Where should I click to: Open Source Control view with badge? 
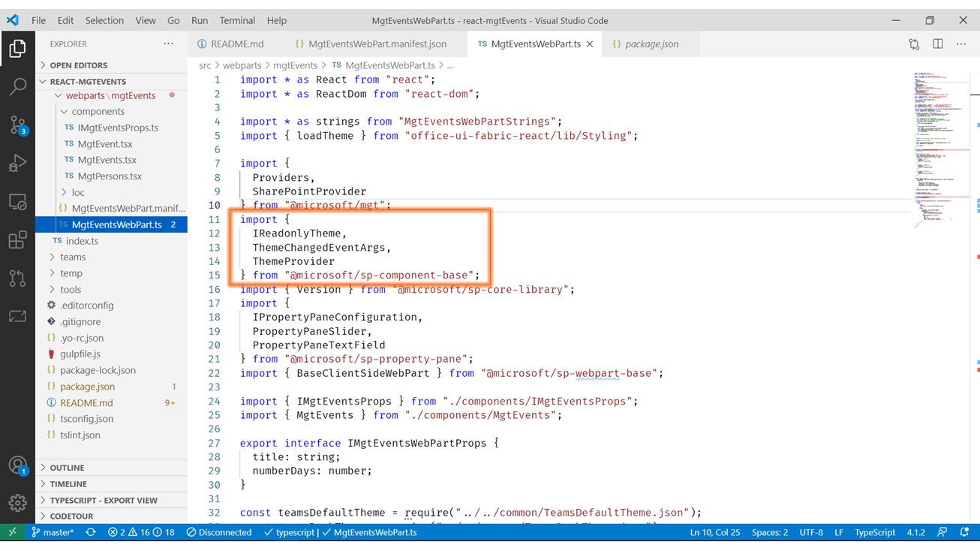[x=17, y=125]
